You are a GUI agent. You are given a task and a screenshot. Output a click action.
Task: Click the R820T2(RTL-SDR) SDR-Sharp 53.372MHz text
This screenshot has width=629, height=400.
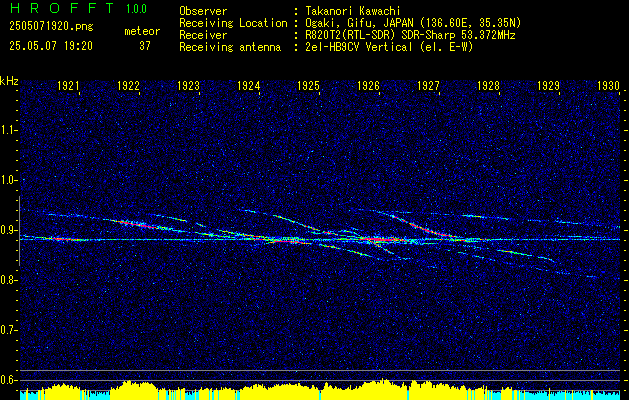click(410, 35)
